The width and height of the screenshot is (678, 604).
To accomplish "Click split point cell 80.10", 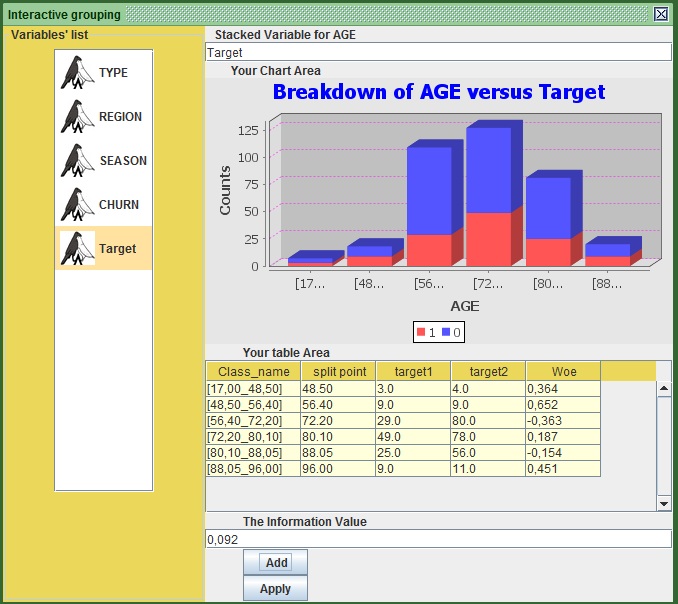I will [338, 437].
